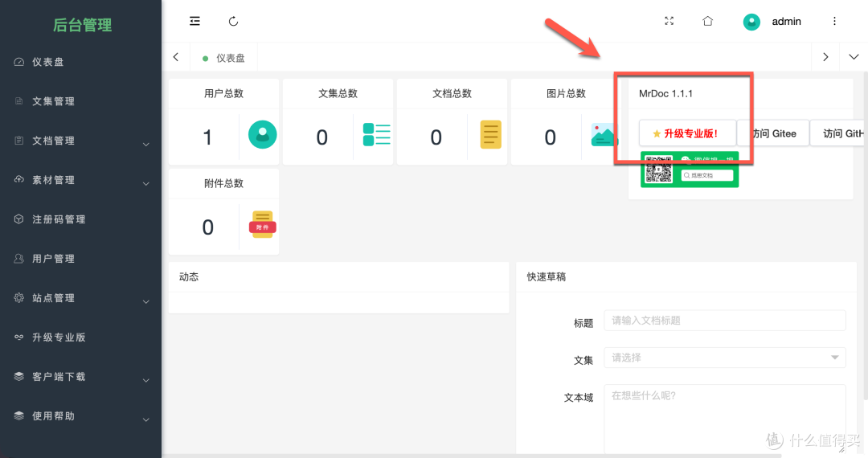Click the 升级专业版 sidebar icon
Screen dimensions: 868x458
[18, 337]
